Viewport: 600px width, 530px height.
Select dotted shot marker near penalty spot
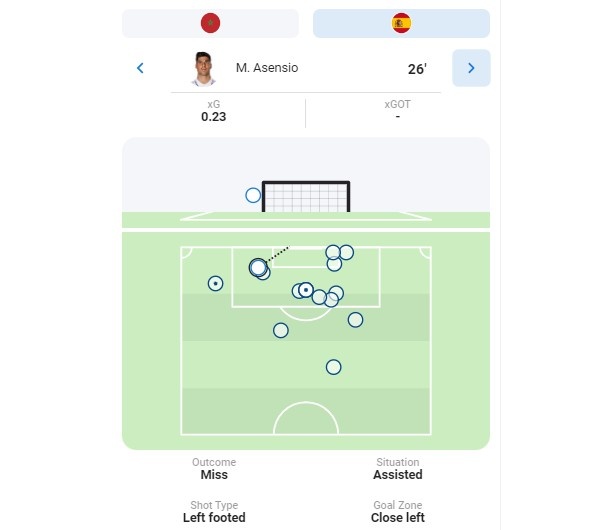coord(306,290)
